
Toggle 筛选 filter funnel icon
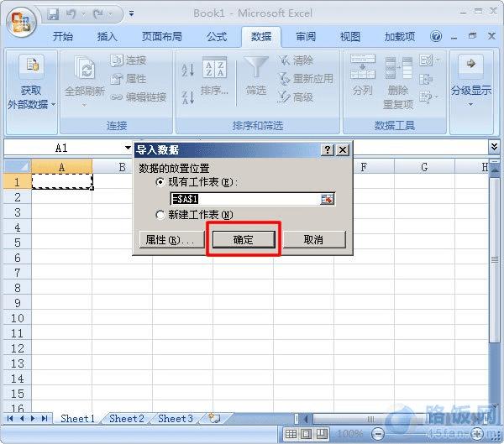coord(255,67)
